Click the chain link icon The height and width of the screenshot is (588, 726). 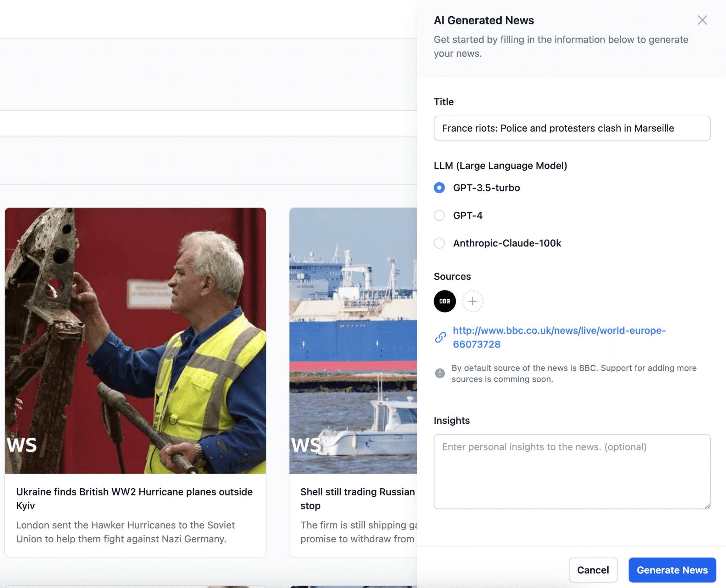point(440,337)
